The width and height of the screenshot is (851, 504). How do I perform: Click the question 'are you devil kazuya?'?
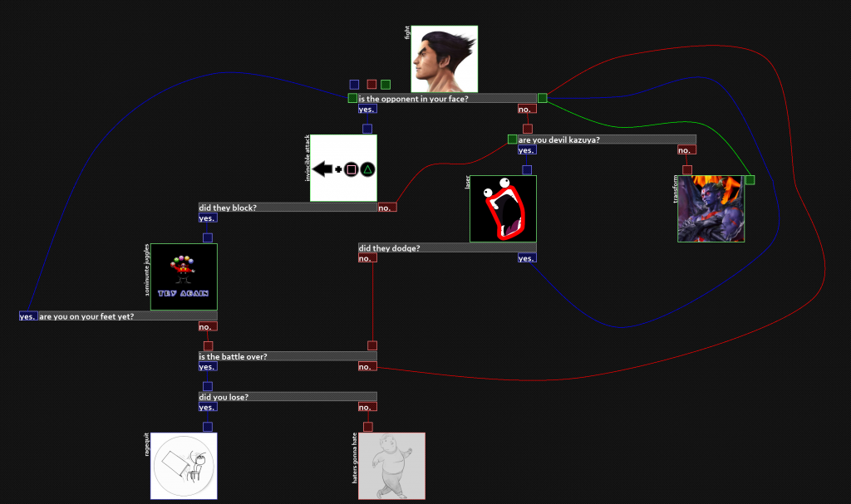607,139
